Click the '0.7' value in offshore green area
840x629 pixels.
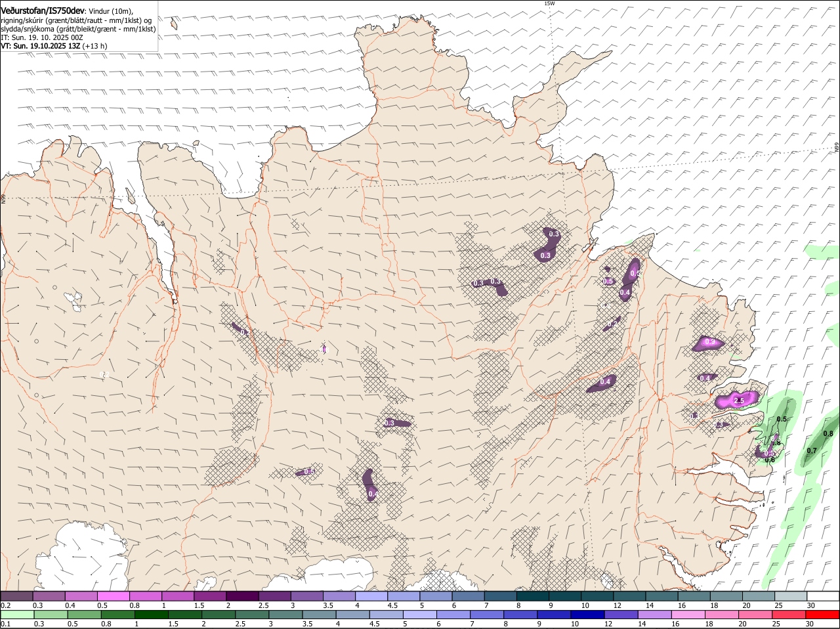(x=811, y=450)
